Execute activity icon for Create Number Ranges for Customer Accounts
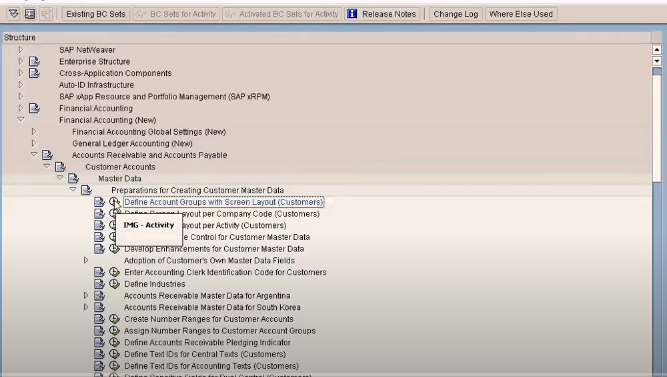Viewport: 667px width, 377px height. [x=114, y=319]
